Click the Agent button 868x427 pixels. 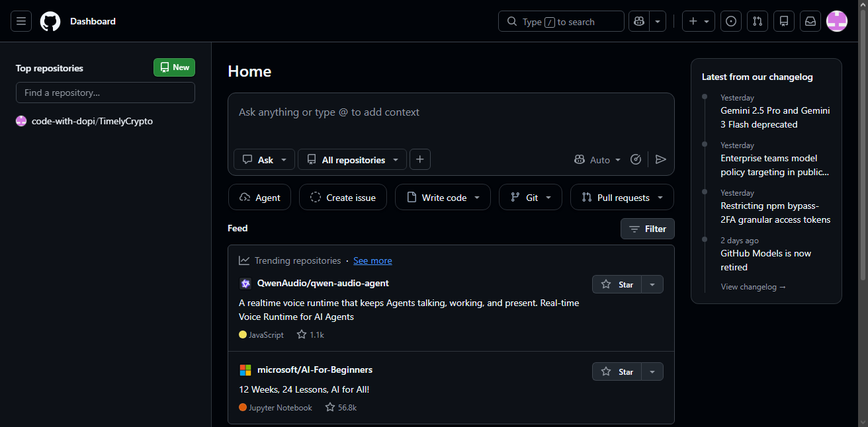[x=259, y=197]
